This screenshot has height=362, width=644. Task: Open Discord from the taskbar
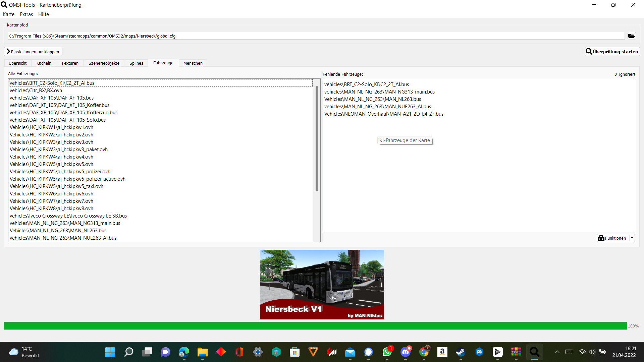[406, 352]
